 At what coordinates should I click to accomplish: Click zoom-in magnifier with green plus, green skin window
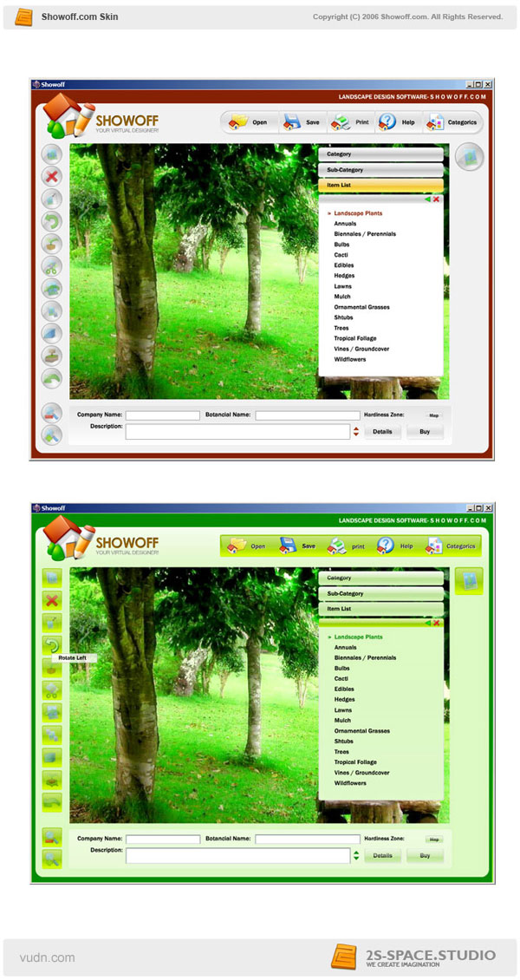(52, 859)
